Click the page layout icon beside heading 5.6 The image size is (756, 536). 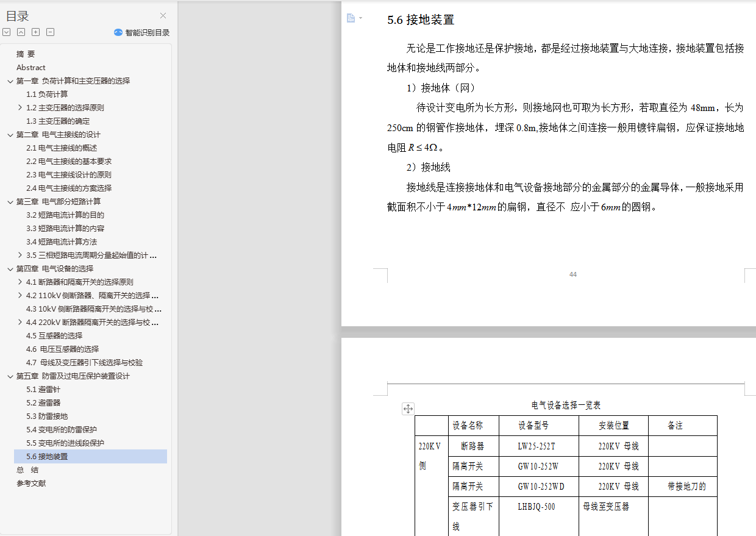click(351, 18)
